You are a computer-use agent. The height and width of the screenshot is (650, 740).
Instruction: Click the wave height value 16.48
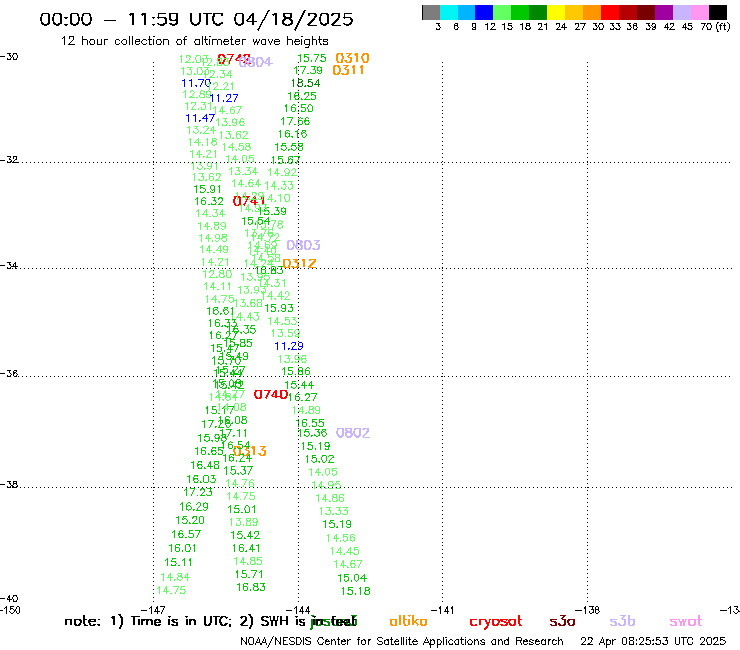coord(205,465)
